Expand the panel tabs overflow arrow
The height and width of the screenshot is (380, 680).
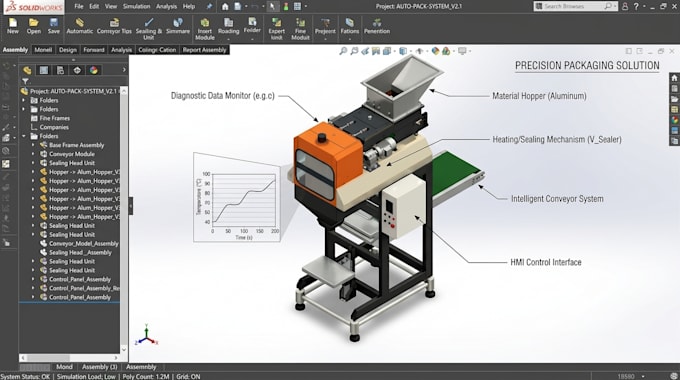(x=124, y=70)
